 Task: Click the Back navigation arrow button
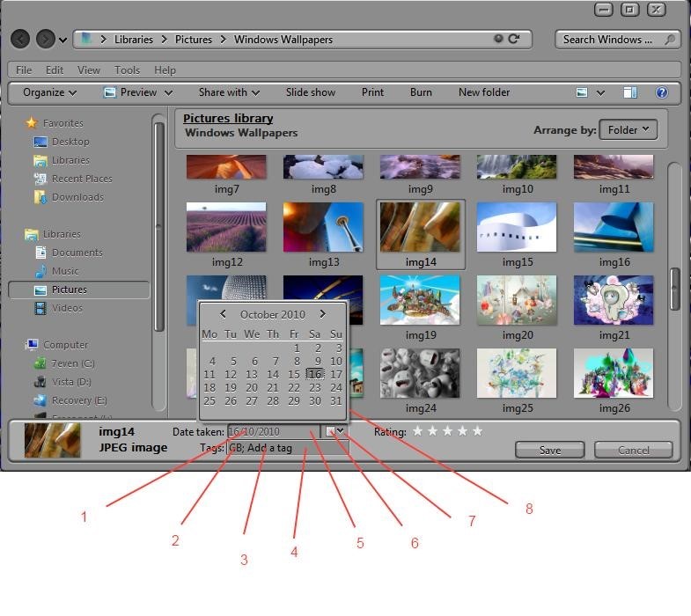pyautogui.click(x=21, y=40)
